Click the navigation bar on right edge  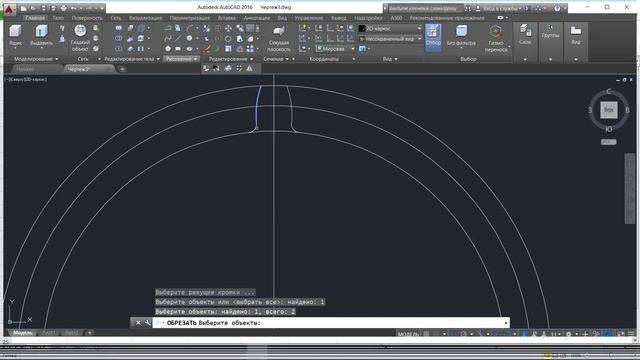pyautogui.click(x=630, y=189)
